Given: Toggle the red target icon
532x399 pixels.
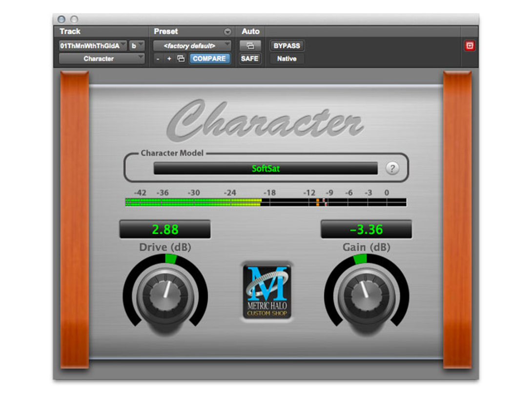Looking at the screenshot, I should [x=470, y=45].
